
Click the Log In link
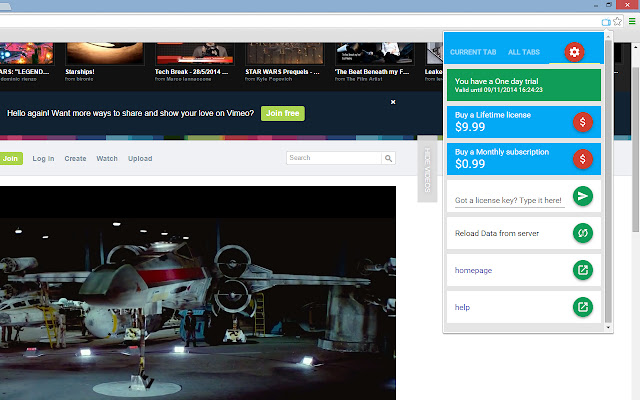click(43, 159)
